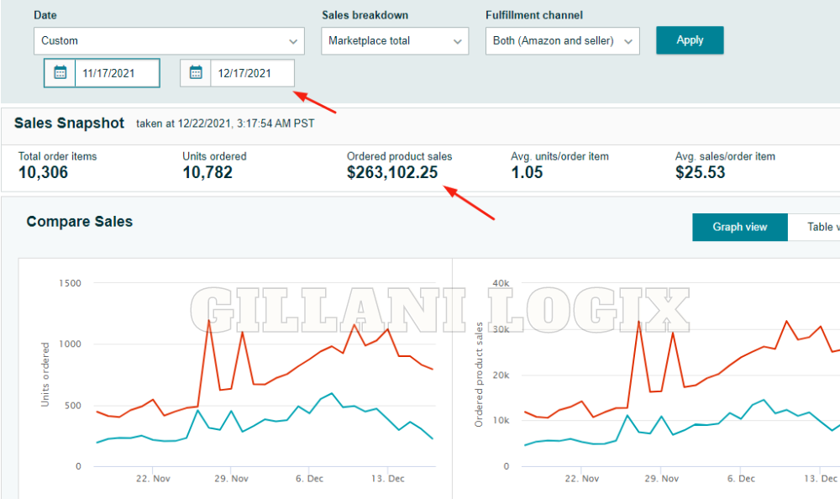Open the calendar icon for end date

(196, 73)
